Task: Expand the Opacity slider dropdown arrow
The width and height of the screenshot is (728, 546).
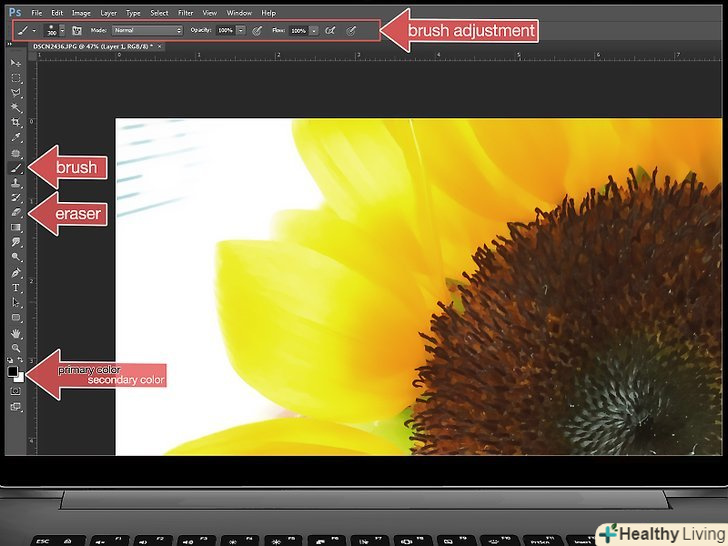Action: [241, 31]
